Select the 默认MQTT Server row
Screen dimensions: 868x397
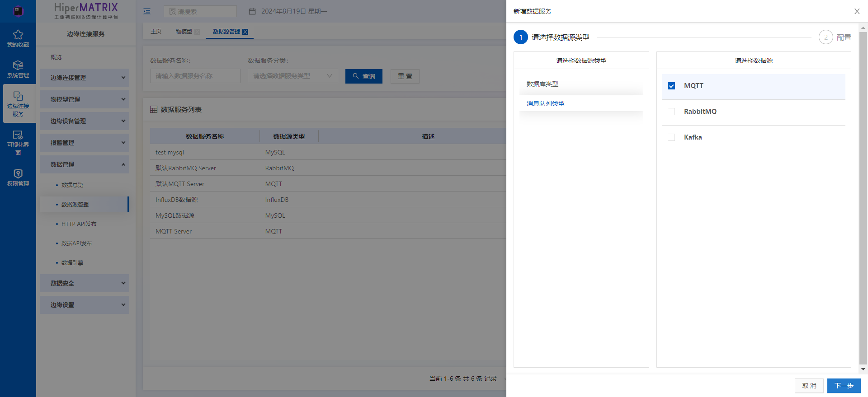[x=328, y=184]
